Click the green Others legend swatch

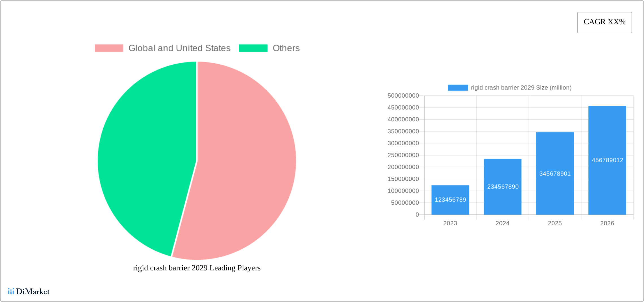[253, 48]
